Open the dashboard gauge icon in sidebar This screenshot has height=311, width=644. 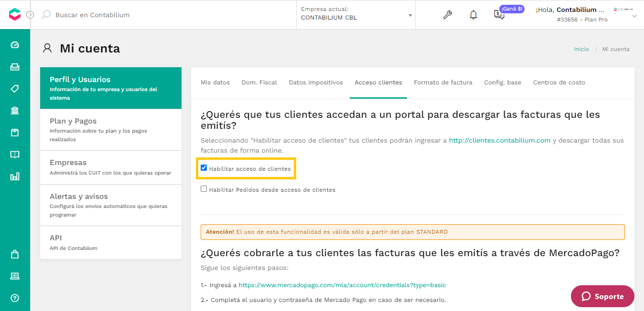[15, 45]
